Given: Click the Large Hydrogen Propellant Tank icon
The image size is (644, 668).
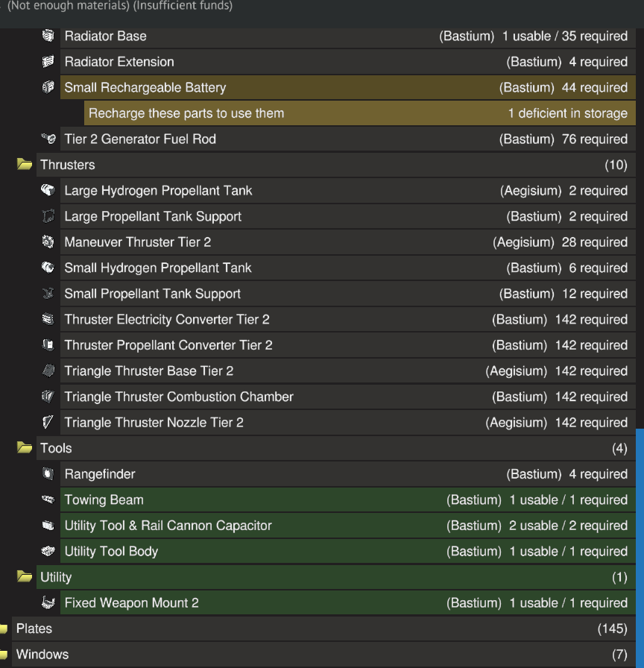Looking at the screenshot, I should [48, 190].
